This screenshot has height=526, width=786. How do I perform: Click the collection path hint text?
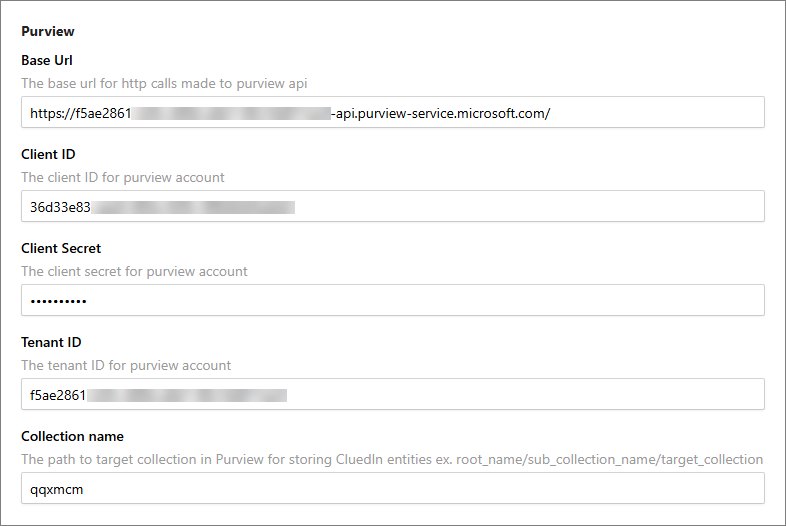(x=392, y=459)
